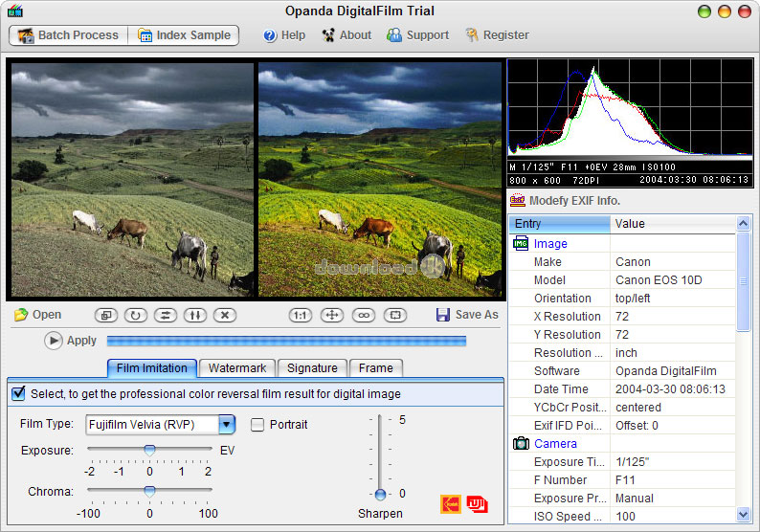Switch to the Watermark tab
This screenshot has height=532, width=760.
point(237,368)
